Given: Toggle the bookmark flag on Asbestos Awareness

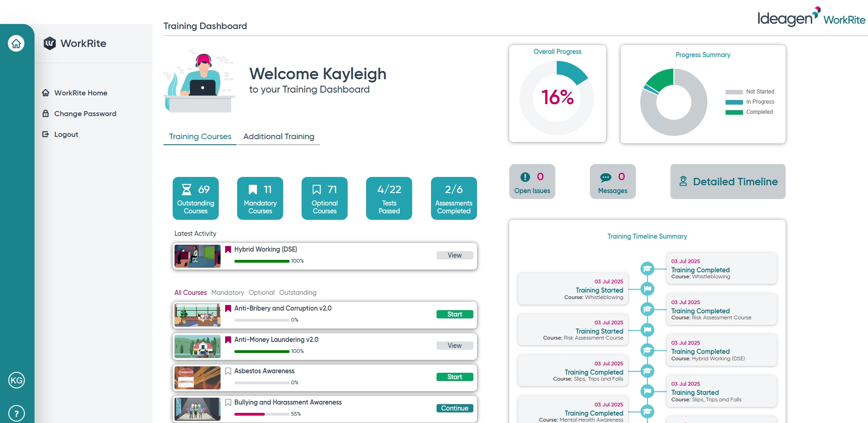Looking at the screenshot, I should coord(228,370).
